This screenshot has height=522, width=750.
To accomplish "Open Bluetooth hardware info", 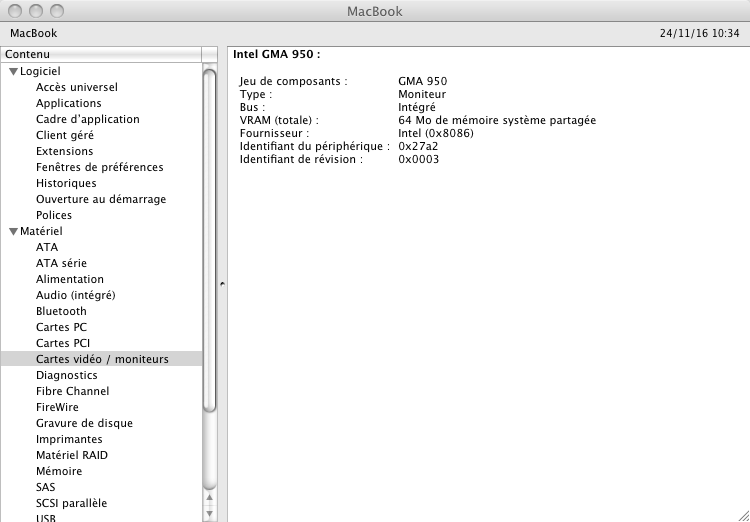I will (x=61, y=311).
